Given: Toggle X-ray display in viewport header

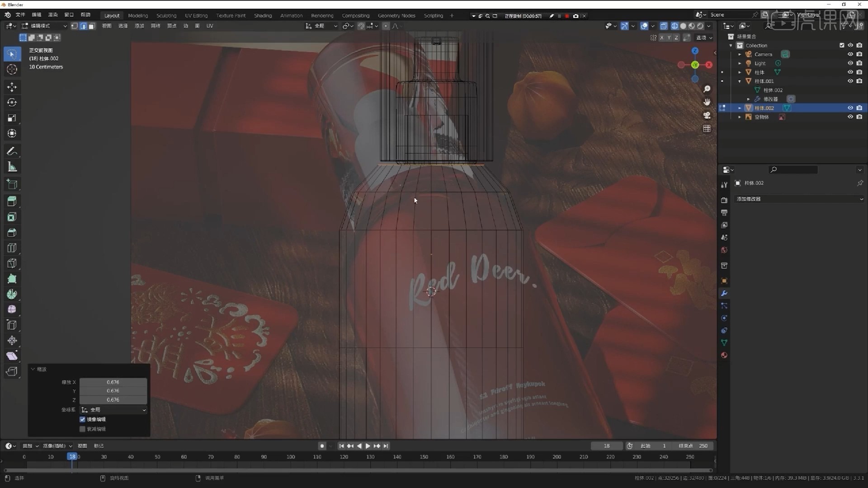Looking at the screenshot, I should [x=664, y=26].
